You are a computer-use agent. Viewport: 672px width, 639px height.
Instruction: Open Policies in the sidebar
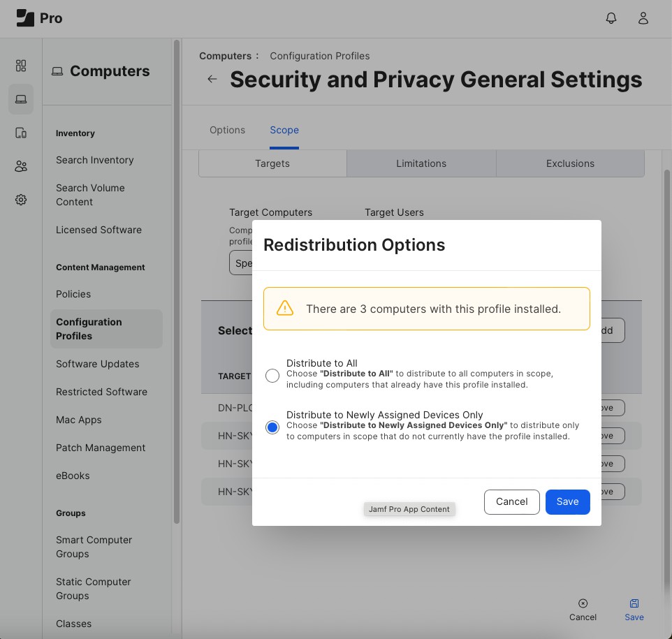pyautogui.click(x=73, y=294)
